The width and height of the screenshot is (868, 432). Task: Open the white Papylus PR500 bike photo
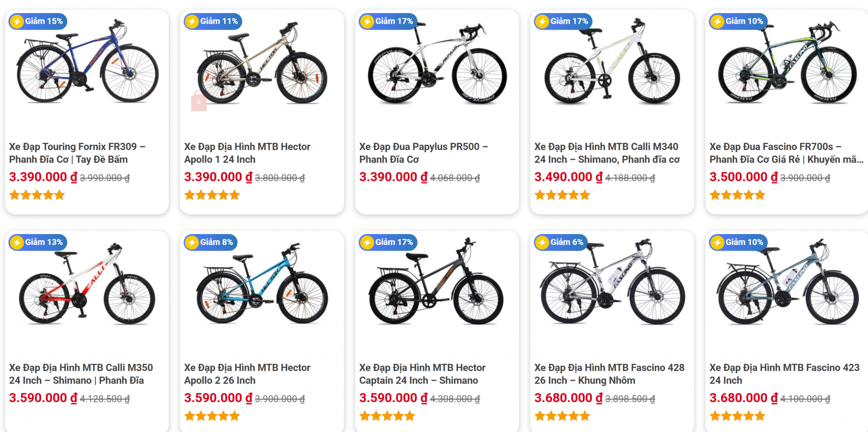[437, 64]
